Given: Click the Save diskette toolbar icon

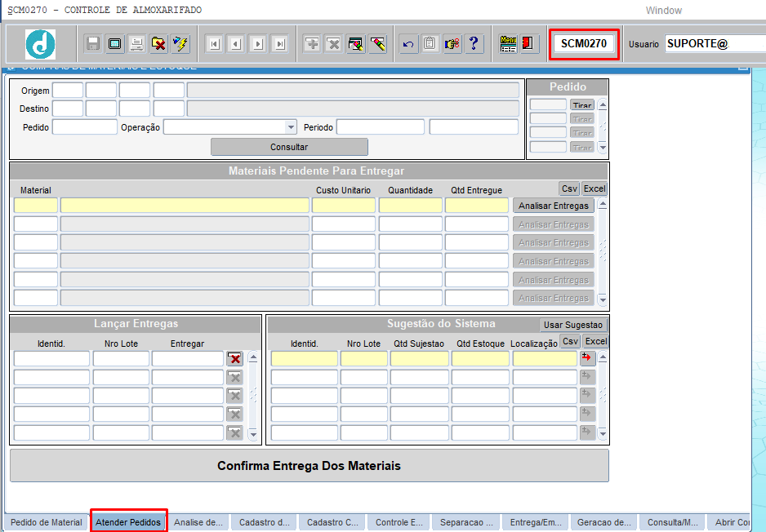Looking at the screenshot, I should click(93, 44).
